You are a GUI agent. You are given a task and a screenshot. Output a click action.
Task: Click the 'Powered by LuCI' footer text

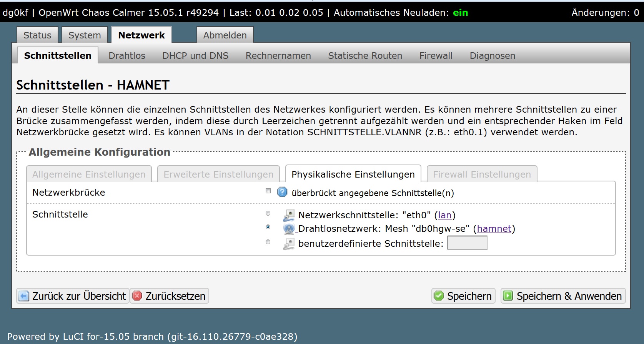[x=152, y=337]
